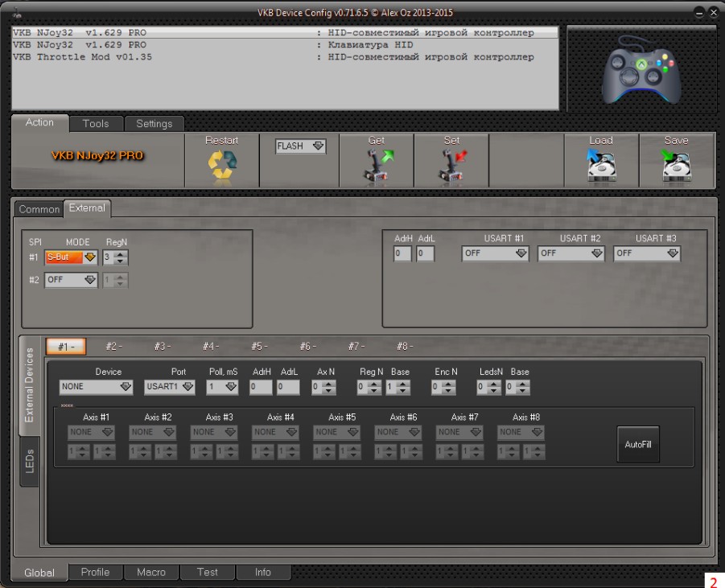Click the Load disk icon
This screenshot has width=725, height=588.
point(601,165)
